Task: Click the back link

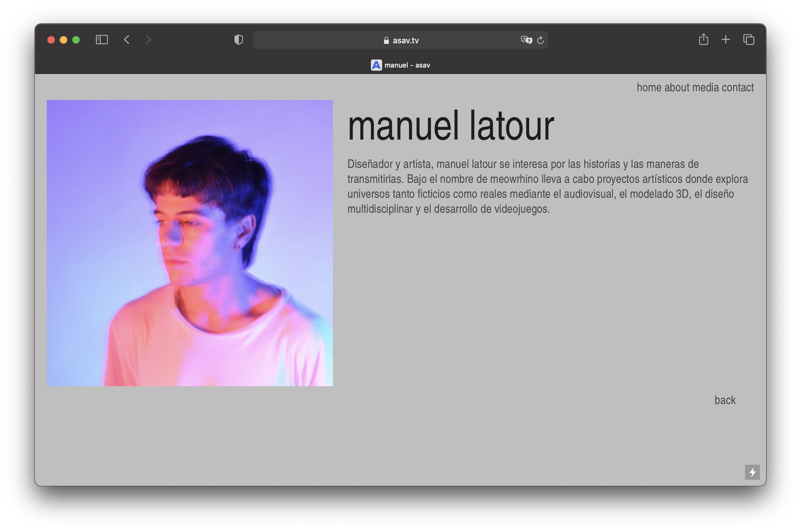Action: pyautogui.click(x=725, y=400)
